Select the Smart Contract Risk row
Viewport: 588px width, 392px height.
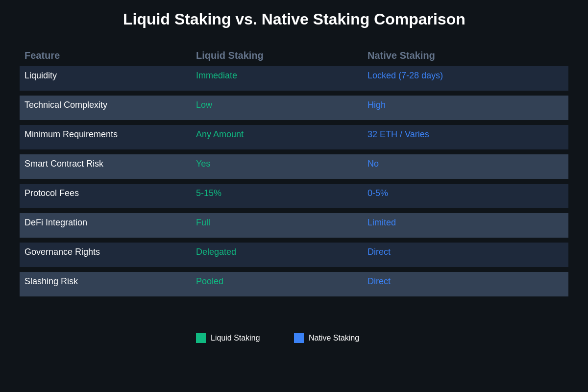(294, 167)
